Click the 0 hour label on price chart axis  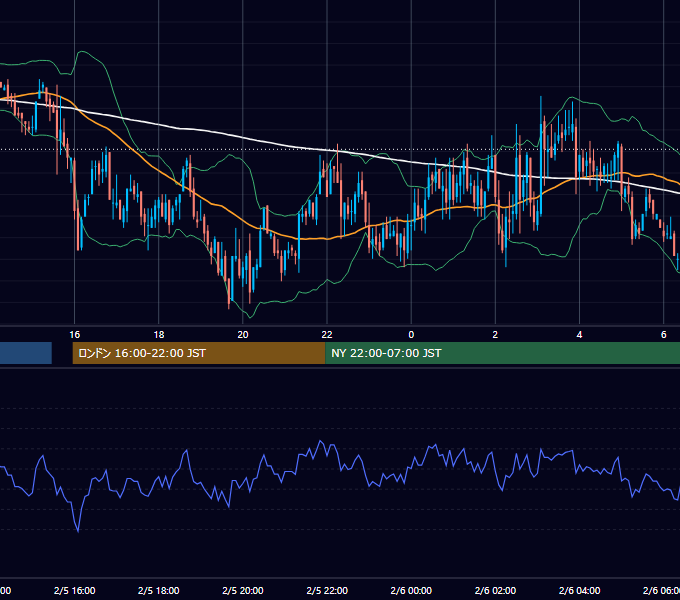(411, 335)
